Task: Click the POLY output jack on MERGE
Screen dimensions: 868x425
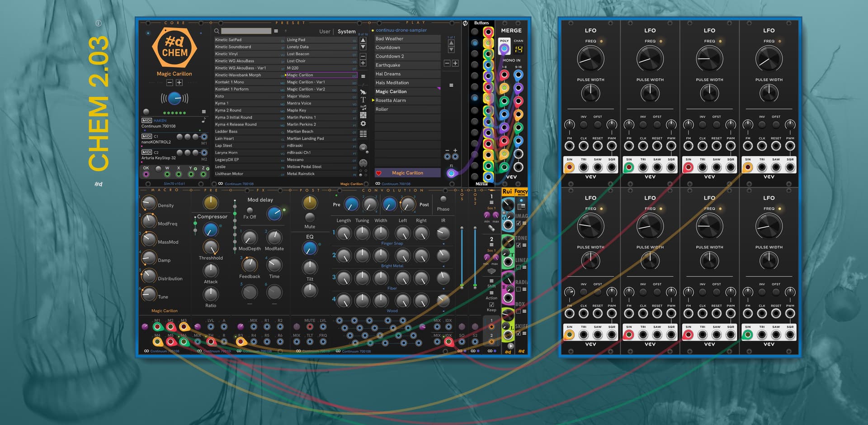Action: (504, 49)
